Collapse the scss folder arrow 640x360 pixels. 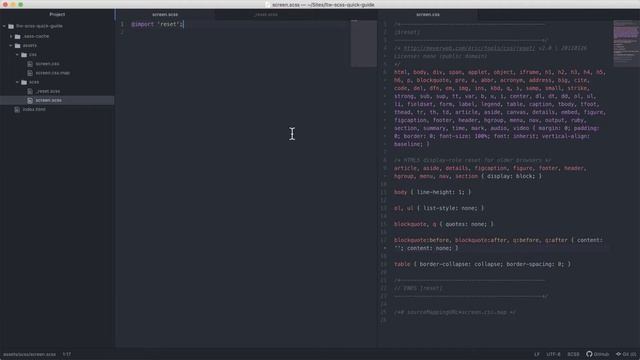18,82
